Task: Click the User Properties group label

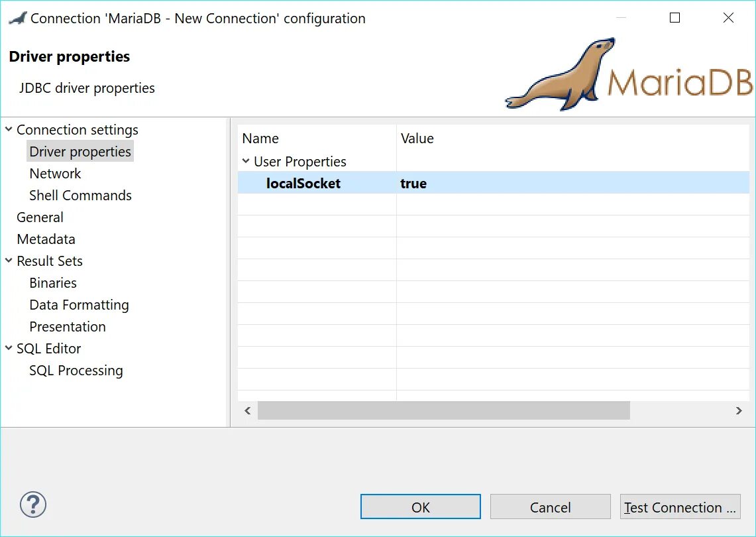Action: click(300, 162)
